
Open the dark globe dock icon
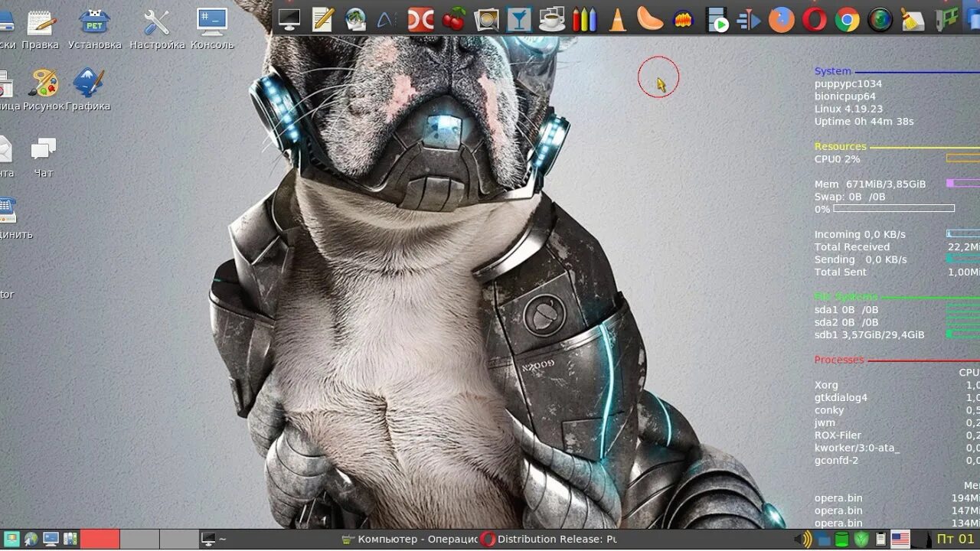(x=880, y=19)
